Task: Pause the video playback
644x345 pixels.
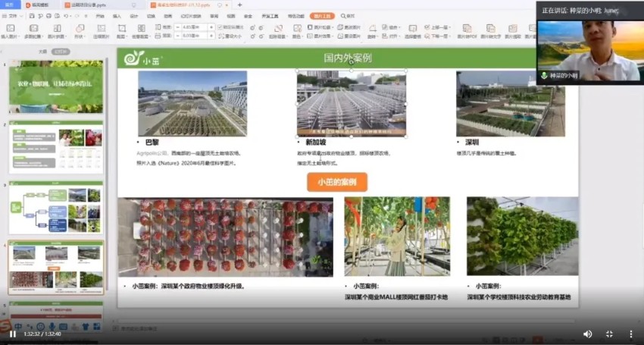Action: [13, 334]
